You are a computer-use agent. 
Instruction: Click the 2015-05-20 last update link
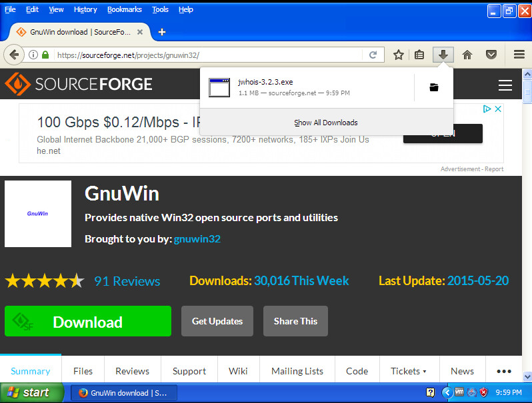(478, 280)
